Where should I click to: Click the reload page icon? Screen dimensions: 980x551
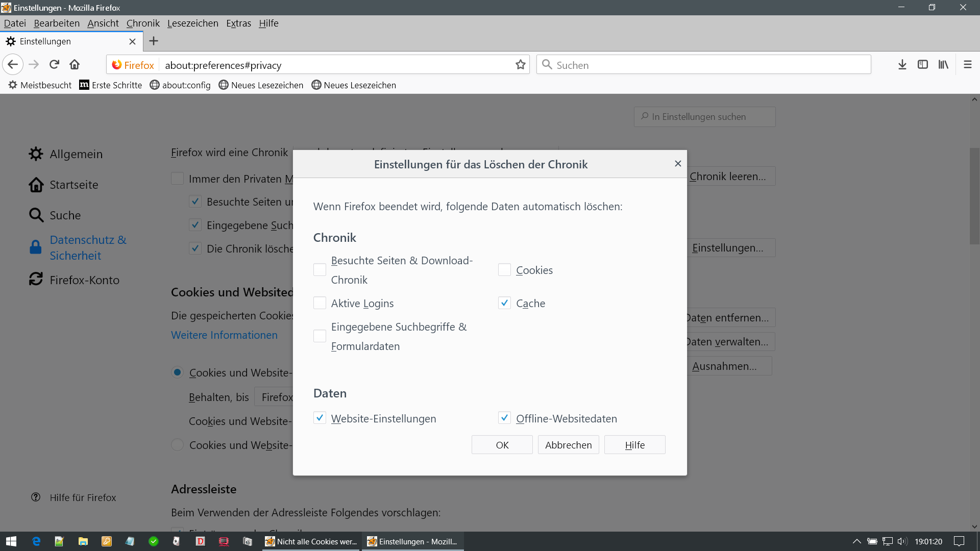pyautogui.click(x=54, y=65)
